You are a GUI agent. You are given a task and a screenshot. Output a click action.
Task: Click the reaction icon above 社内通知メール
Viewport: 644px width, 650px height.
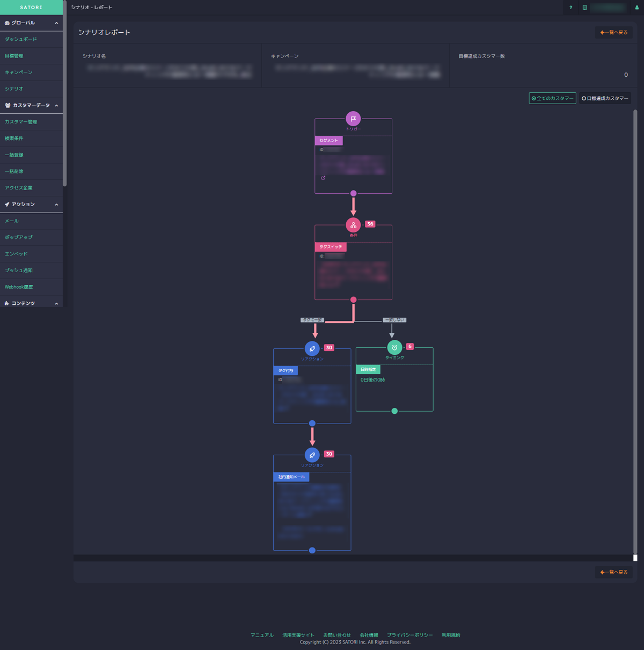coord(312,455)
